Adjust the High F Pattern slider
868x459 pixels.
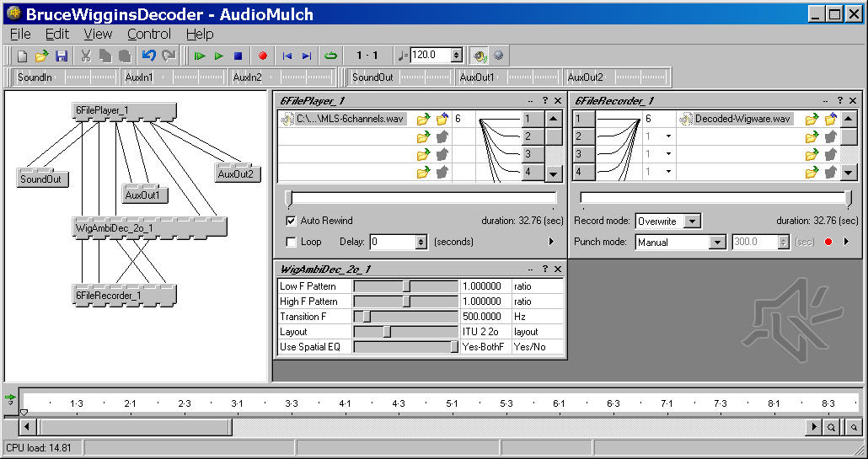pyautogui.click(x=406, y=302)
